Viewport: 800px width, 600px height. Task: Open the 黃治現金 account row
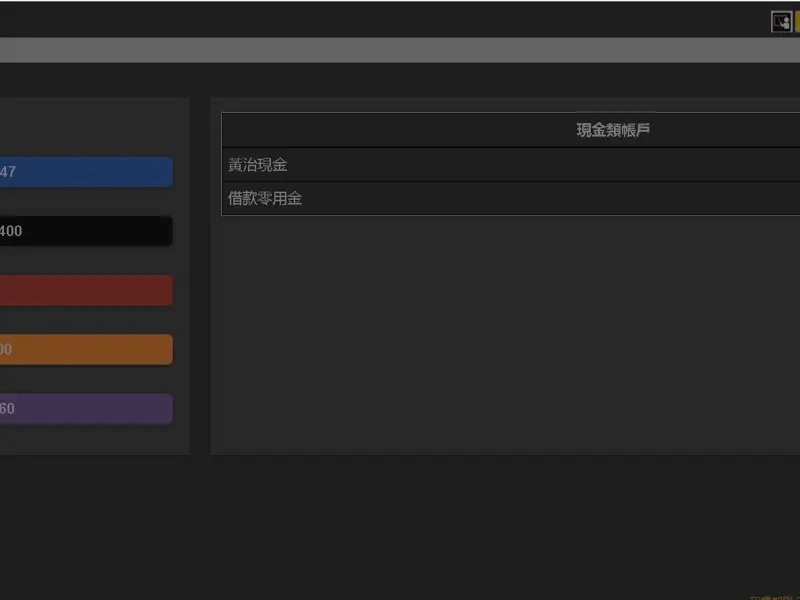tap(258, 165)
